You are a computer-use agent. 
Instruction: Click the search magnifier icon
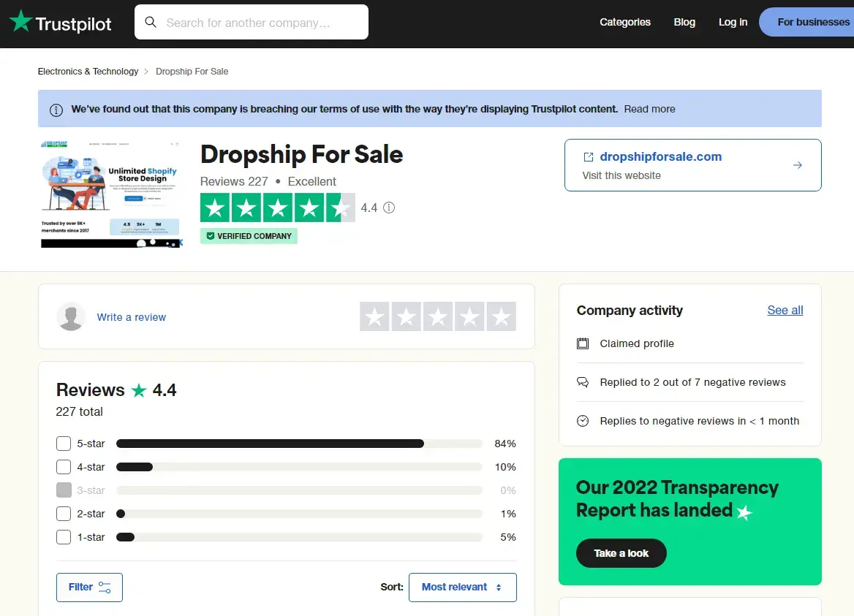[x=151, y=23]
